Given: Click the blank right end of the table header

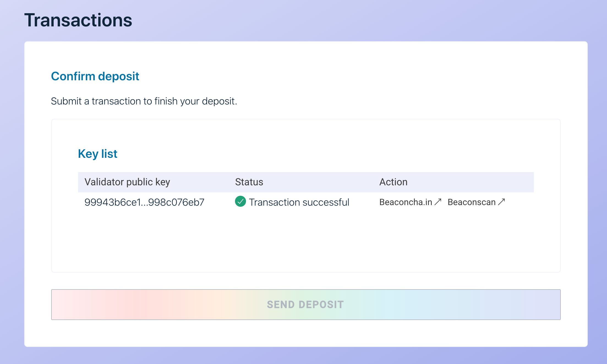Looking at the screenshot, I should [x=495, y=182].
